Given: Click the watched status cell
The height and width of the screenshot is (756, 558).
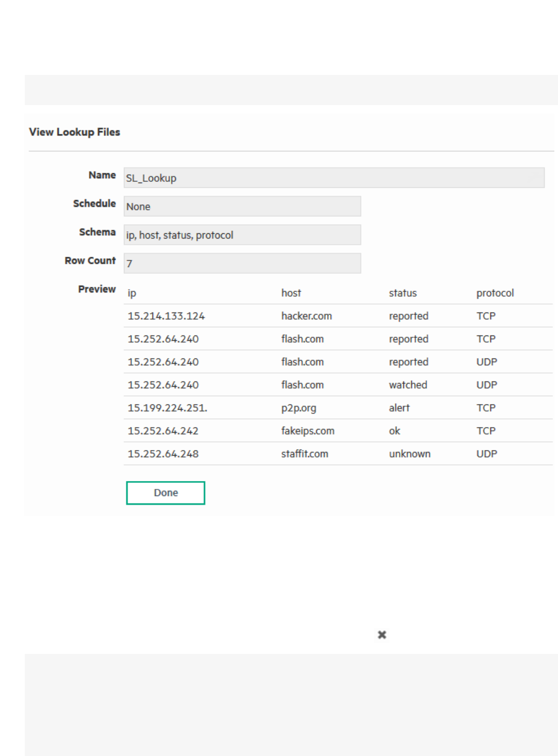Looking at the screenshot, I should (408, 385).
